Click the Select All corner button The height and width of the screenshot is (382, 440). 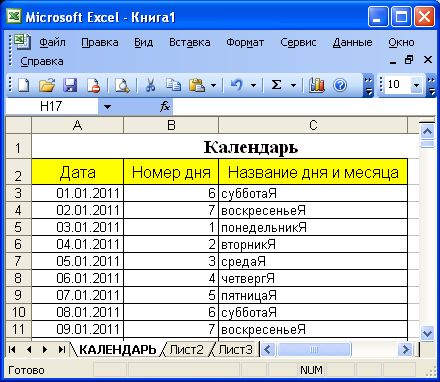[18, 125]
